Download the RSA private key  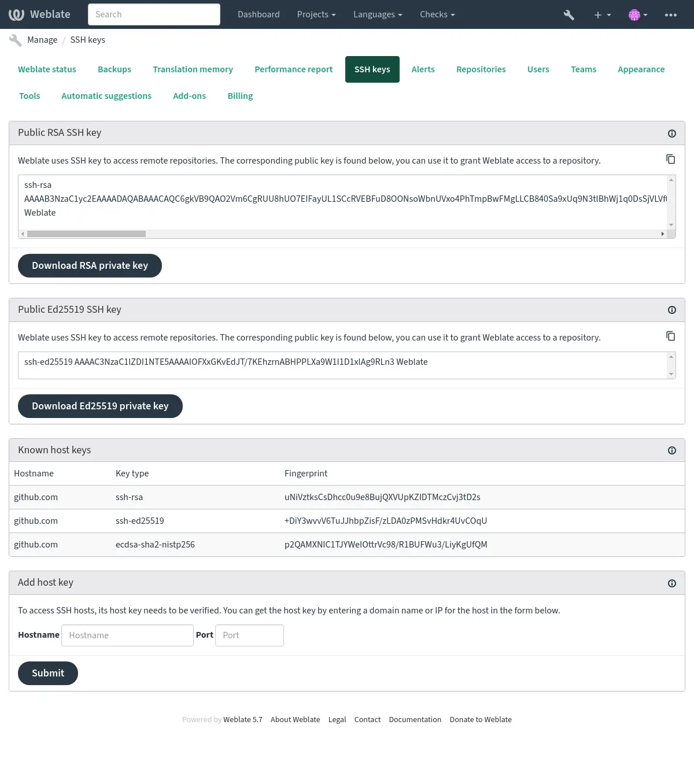click(90, 266)
